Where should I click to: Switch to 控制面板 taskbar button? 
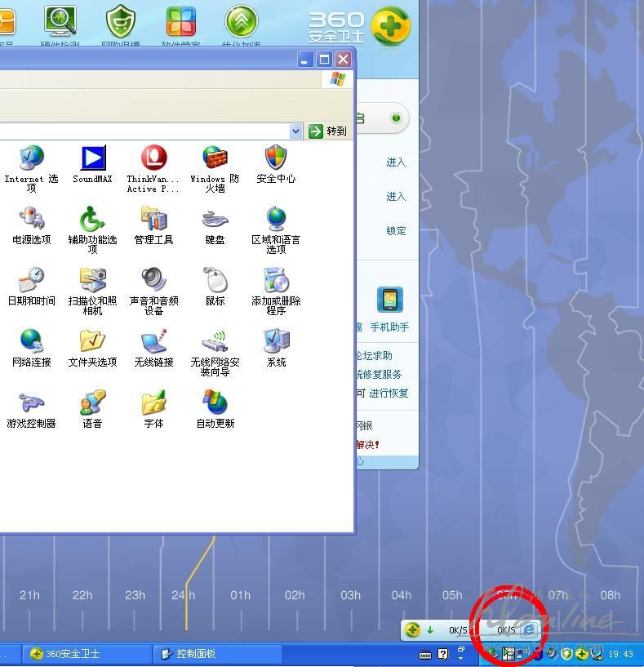(217, 654)
